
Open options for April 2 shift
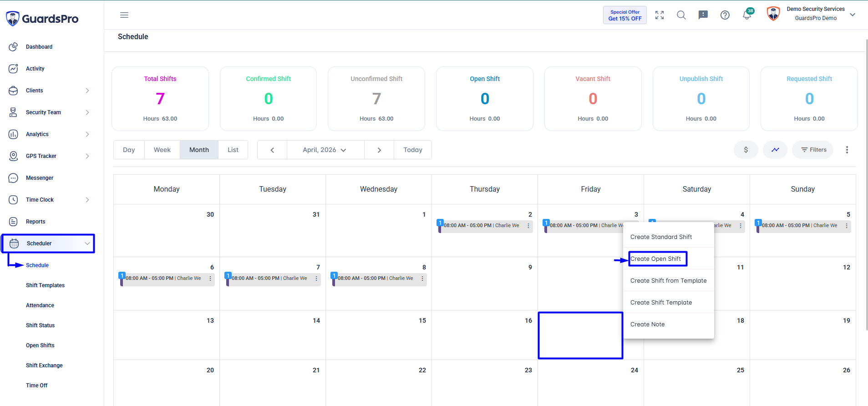click(528, 226)
